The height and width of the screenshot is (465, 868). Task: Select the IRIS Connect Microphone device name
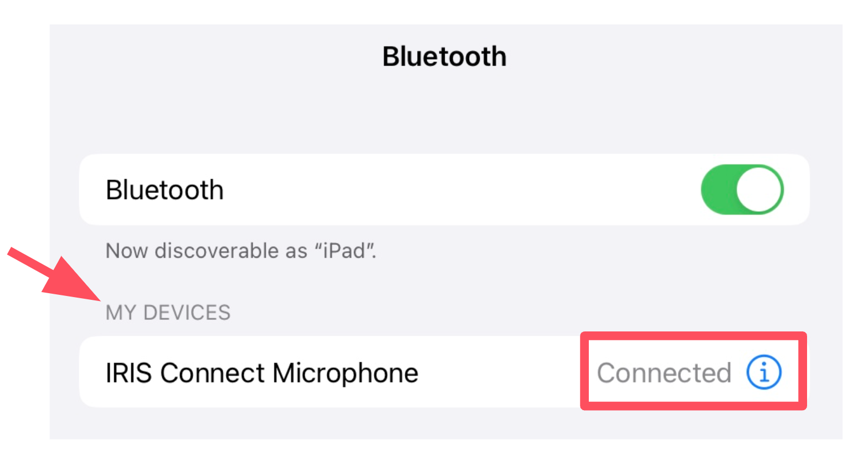point(261,373)
